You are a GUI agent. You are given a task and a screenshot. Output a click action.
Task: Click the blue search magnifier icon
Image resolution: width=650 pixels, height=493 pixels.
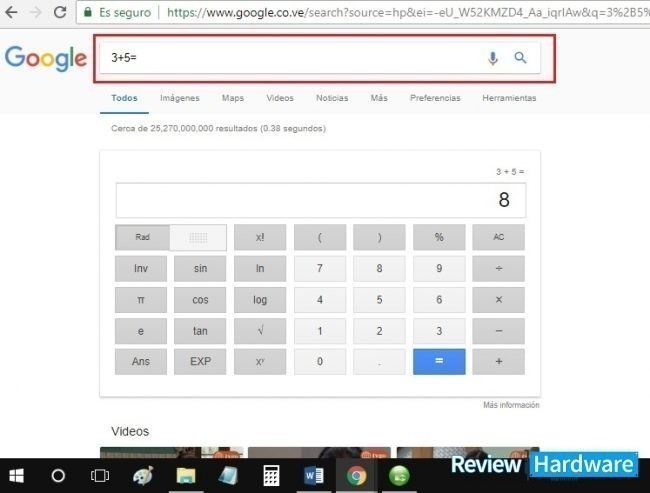tap(520, 58)
